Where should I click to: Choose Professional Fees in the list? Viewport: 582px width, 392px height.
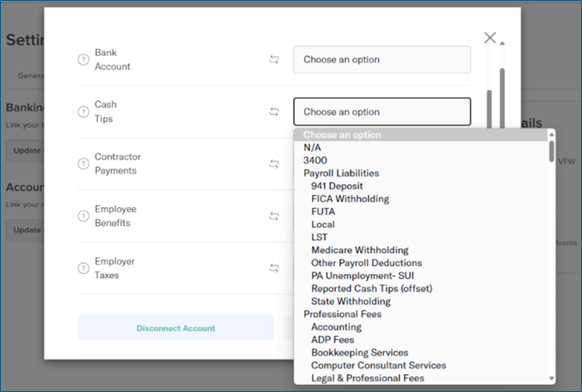tap(421, 314)
